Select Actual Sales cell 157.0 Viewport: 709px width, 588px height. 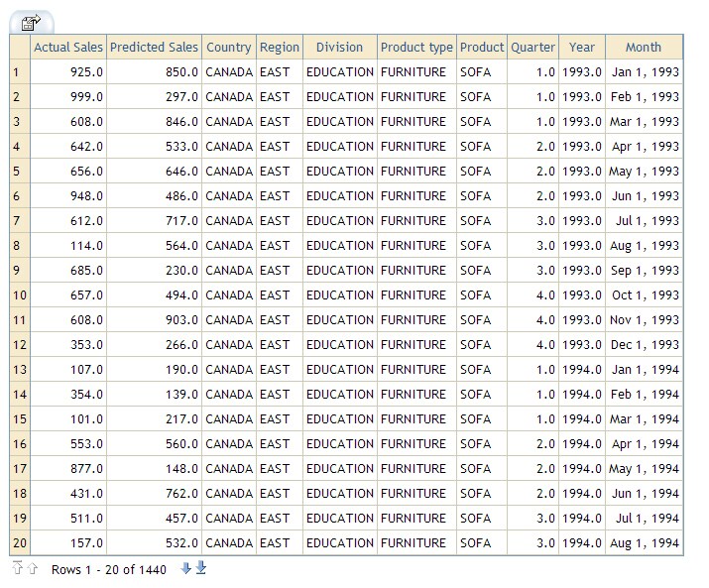click(x=68, y=542)
